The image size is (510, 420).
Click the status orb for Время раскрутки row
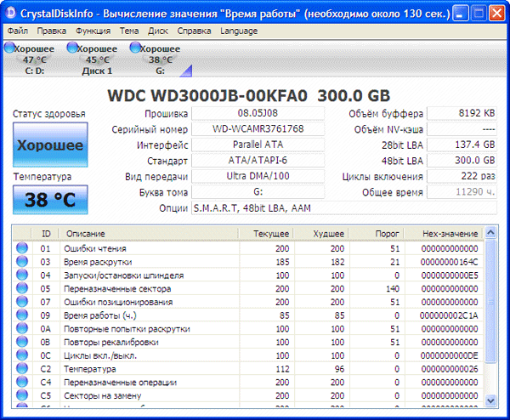click(x=22, y=261)
